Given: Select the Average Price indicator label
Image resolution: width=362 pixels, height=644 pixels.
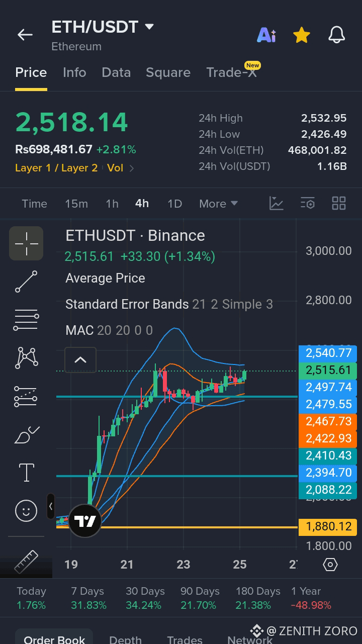Looking at the screenshot, I should click(105, 278).
